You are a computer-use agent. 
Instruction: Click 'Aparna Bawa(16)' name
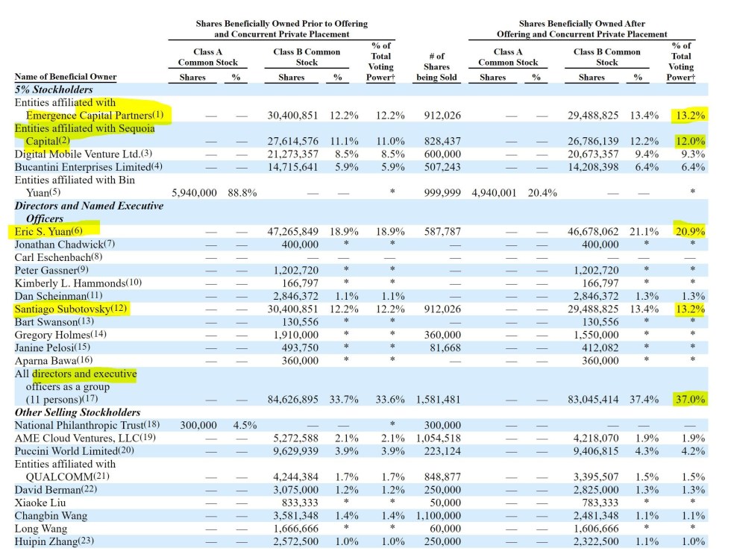54,361
